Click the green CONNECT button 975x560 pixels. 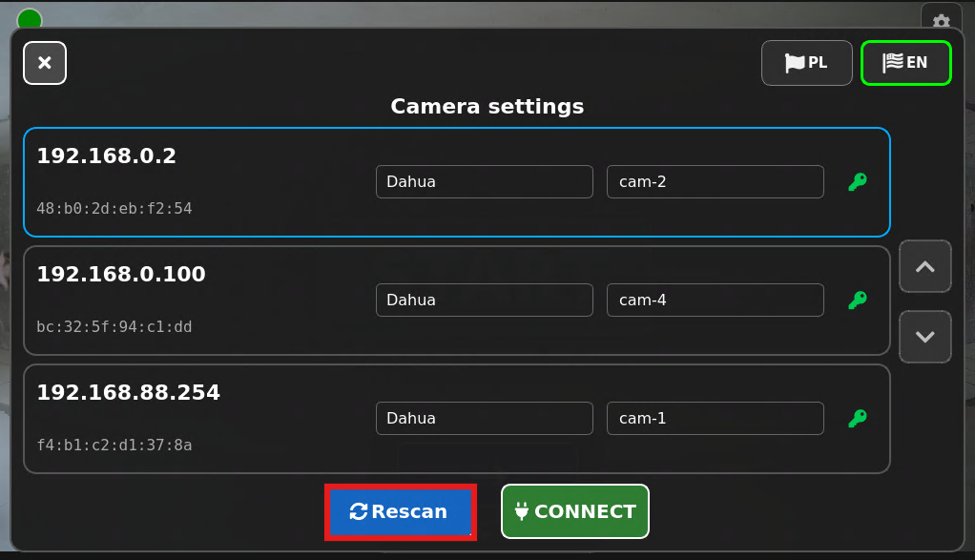(x=575, y=511)
